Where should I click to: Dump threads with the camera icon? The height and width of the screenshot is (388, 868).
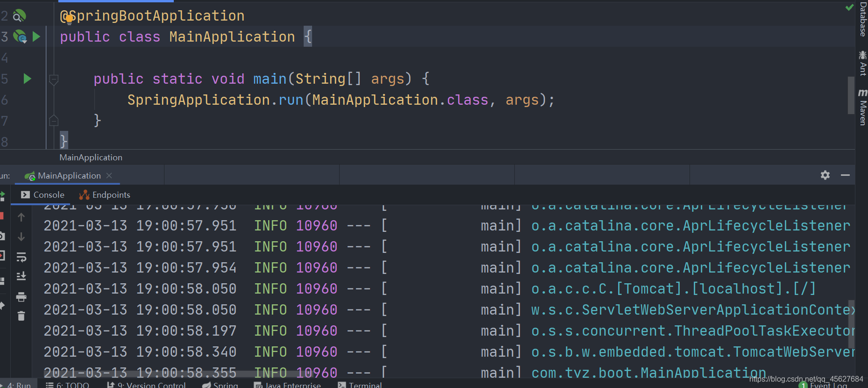click(2, 236)
